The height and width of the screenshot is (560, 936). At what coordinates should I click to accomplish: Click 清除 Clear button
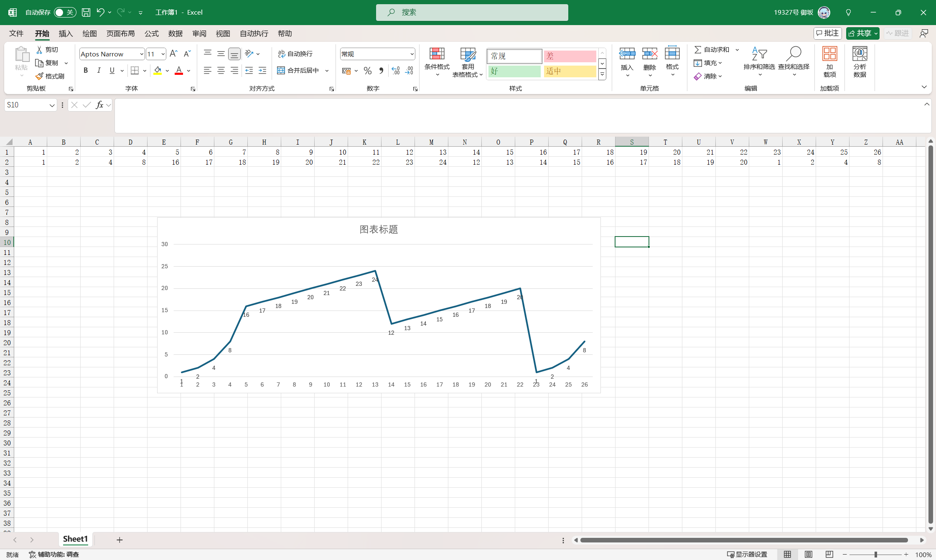pos(708,76)
